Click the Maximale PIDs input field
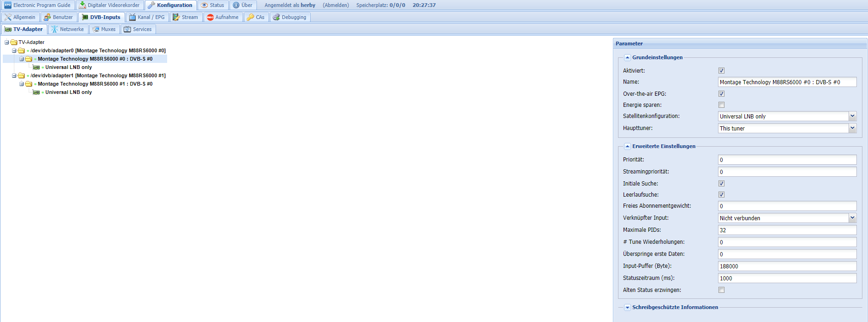This screenshot has height=322, width=868. point(787,230)
